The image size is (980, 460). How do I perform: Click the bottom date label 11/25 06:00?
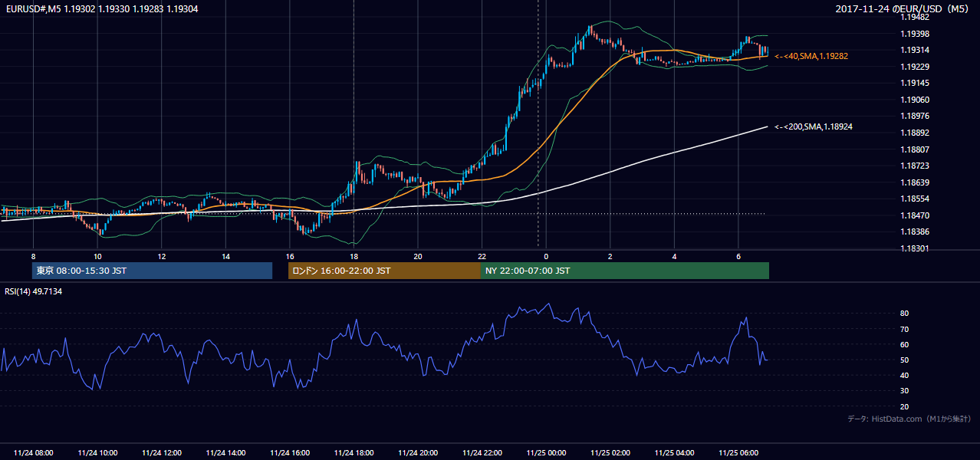click(x=738, y=453)
